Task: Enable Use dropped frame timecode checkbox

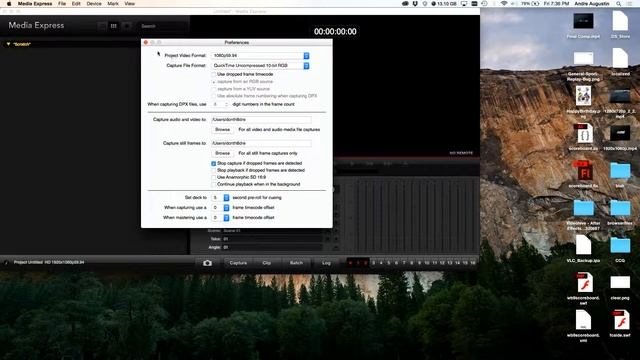Action: click(x=213, y=74)
